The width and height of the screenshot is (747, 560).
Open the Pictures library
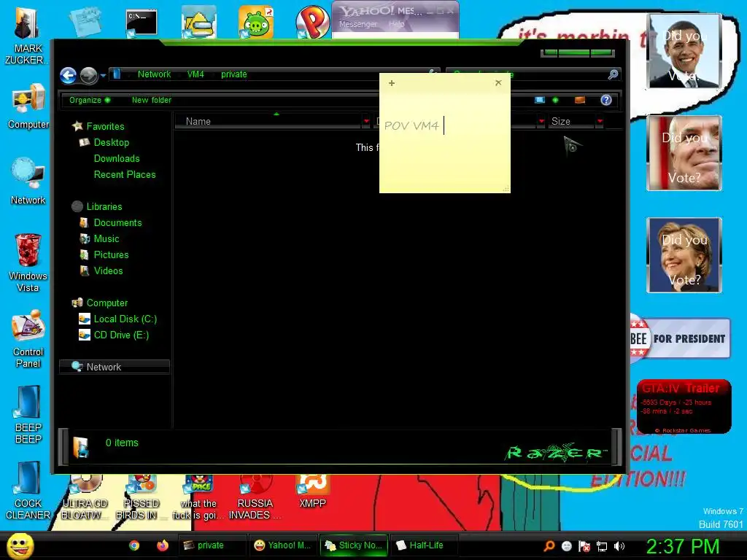click(x=111, y=254)
